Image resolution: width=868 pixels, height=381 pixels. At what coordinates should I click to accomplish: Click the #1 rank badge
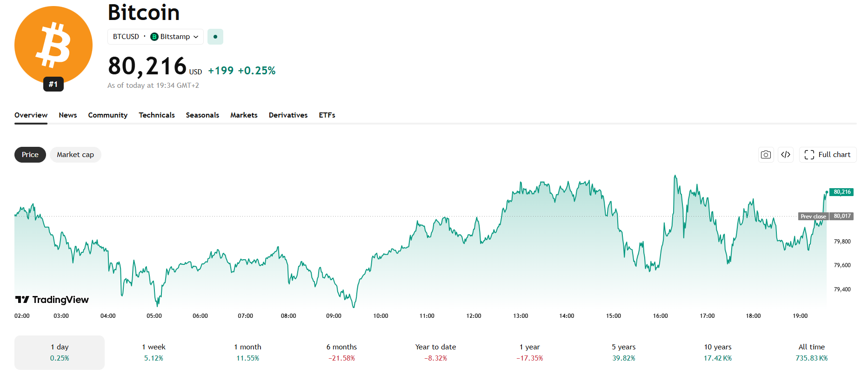53,84
